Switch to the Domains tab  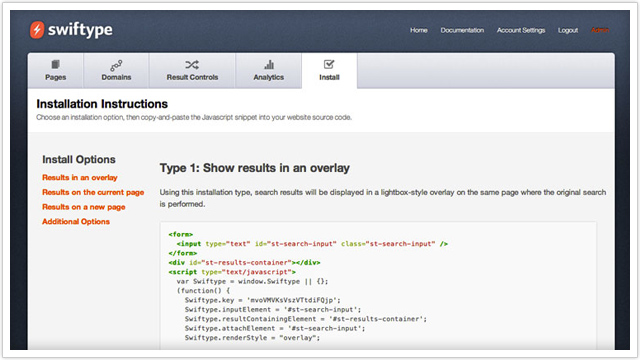[116, 71]
